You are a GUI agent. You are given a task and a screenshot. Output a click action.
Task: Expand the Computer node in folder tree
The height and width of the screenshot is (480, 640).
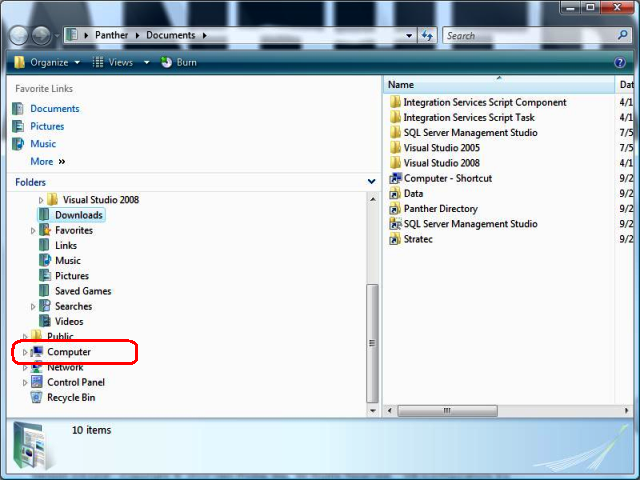(25, 352)
